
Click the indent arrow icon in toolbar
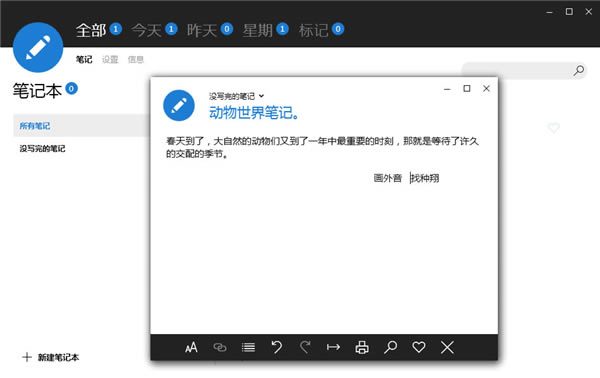pyautogui.click(x=333, y=347)
